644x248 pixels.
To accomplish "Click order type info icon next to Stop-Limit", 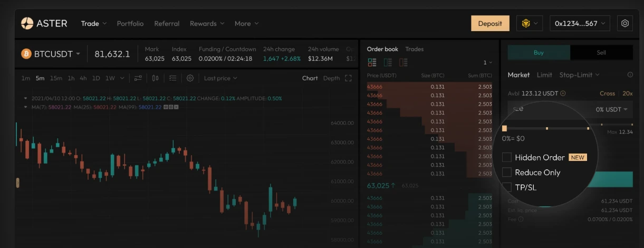I will click(x=630, y=75).
